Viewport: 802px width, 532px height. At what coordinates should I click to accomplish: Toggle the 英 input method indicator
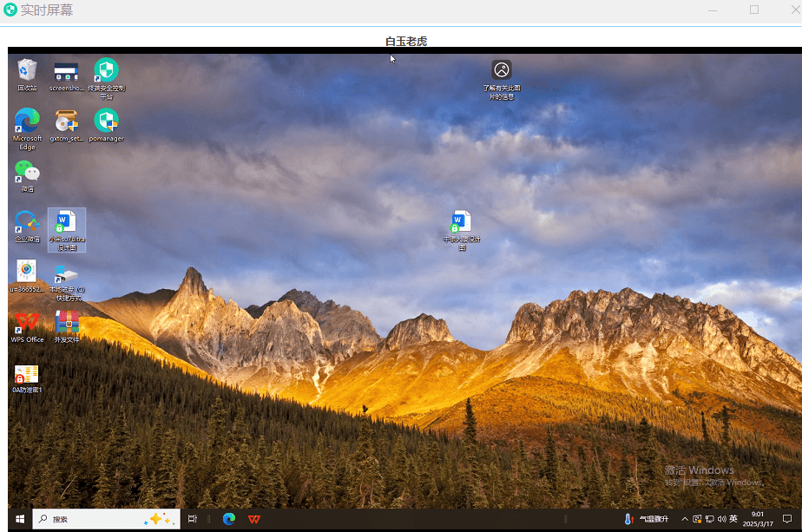coord(733,519)
